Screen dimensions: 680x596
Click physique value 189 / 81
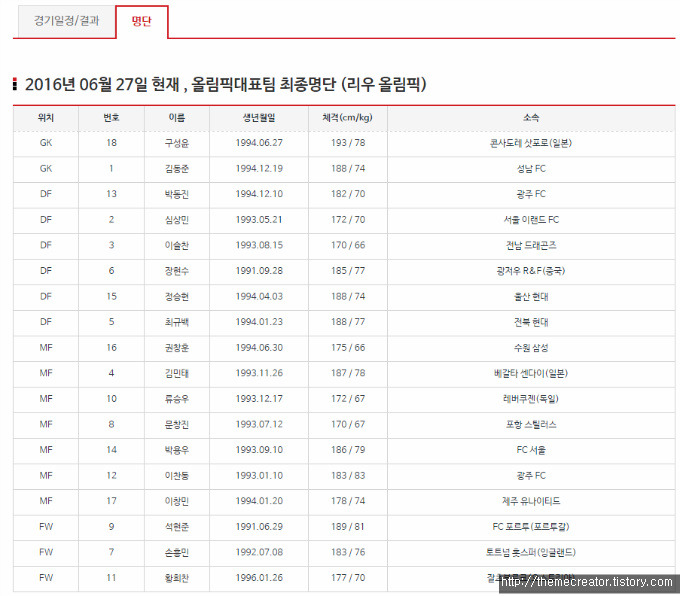coord(348,527)
